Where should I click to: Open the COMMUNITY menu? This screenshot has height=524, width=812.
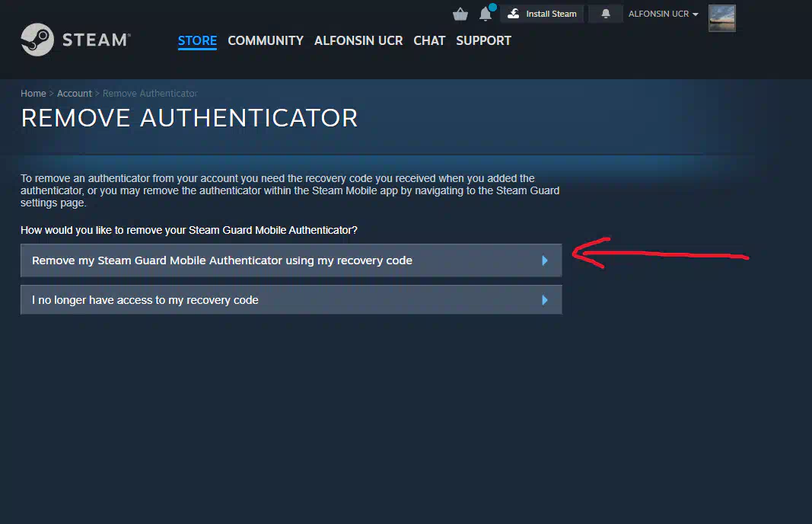pyautogui.click(x=266, y=40)
